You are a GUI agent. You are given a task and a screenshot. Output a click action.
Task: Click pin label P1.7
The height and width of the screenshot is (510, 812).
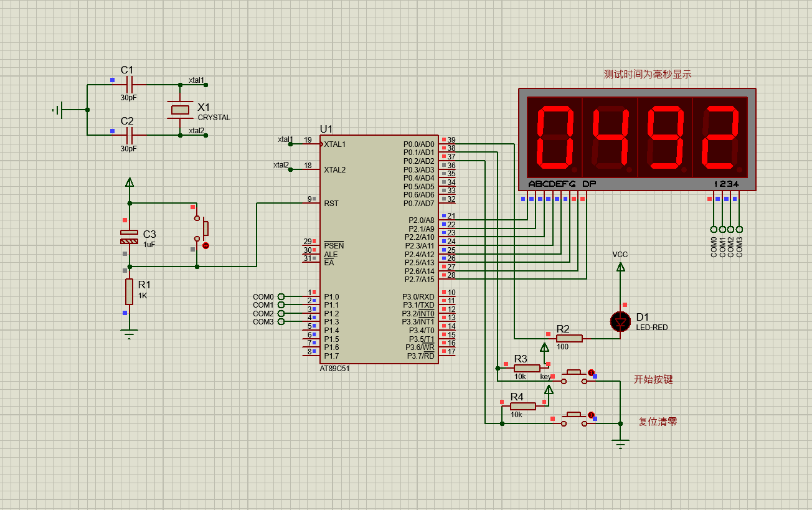tap(331, 356)
